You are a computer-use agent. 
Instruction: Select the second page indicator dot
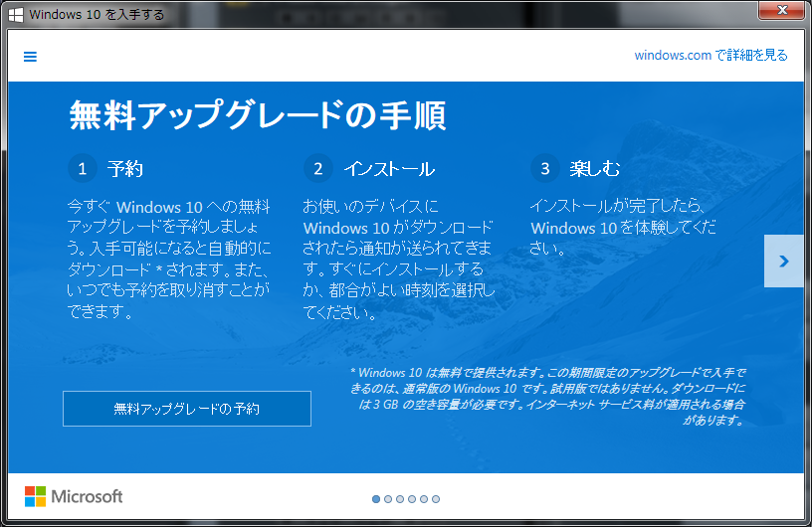click(x=388, y=499)
